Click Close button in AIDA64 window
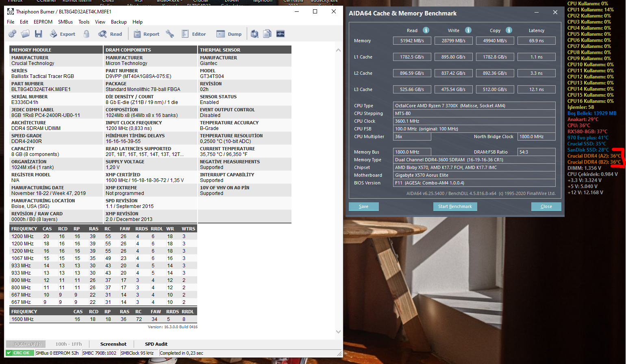Screen dimensions: 626x364 546,206
